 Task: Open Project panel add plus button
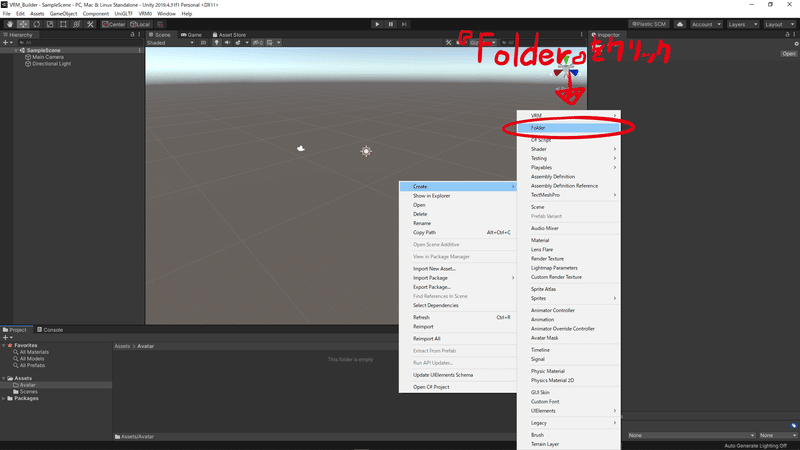click(x=7, y=338)
